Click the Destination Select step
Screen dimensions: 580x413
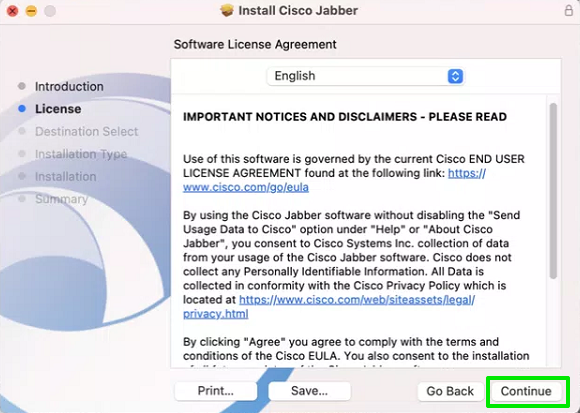[x=87, y=132]
